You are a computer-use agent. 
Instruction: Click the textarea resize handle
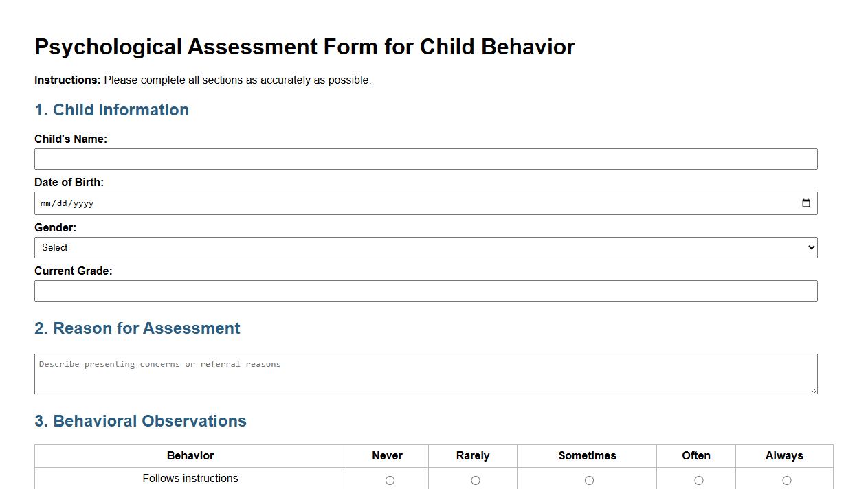(x=814, y=391)
